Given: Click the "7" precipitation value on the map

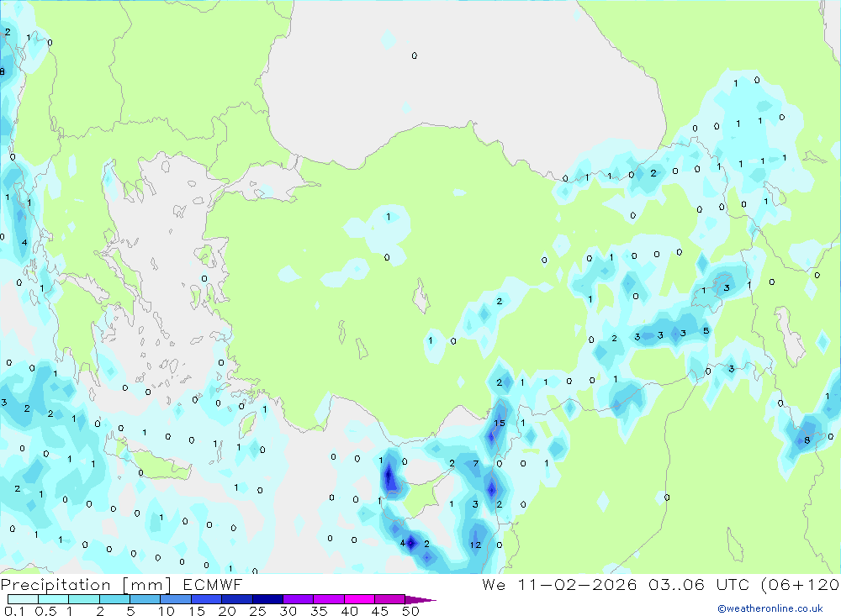Looking at the screenshot, I should pyautogui.click(x=476, y=464).
